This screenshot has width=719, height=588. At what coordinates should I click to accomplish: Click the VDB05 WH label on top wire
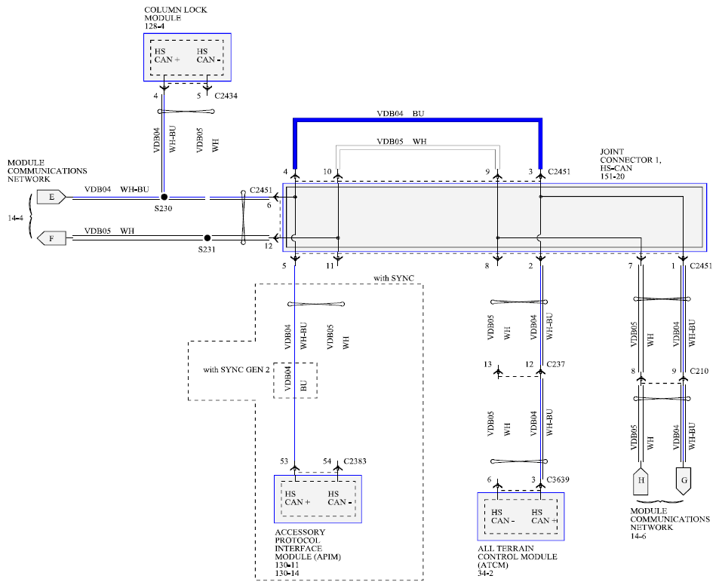[401, 142]
